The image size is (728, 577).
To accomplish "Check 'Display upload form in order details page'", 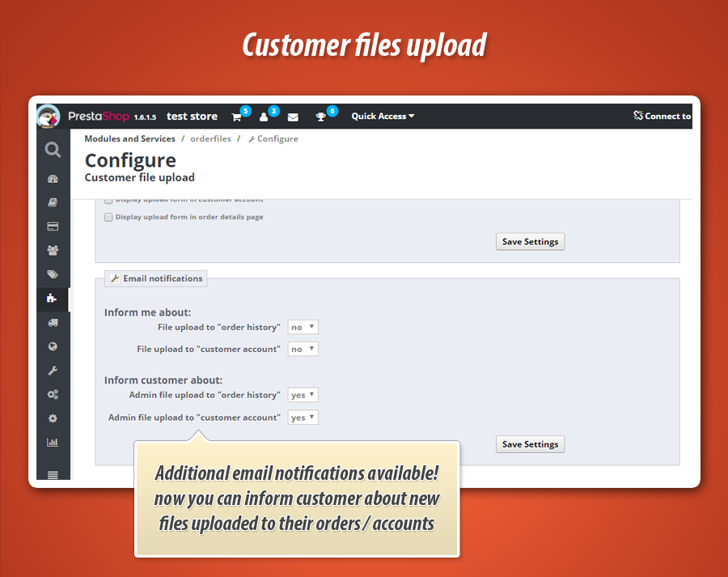I will pos(108,217).
